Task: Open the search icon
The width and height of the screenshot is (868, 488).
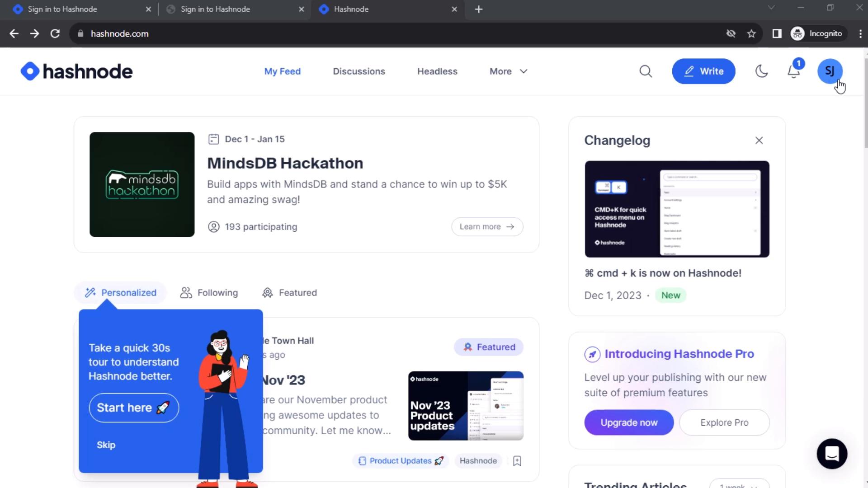Action: tap(646, 71)
